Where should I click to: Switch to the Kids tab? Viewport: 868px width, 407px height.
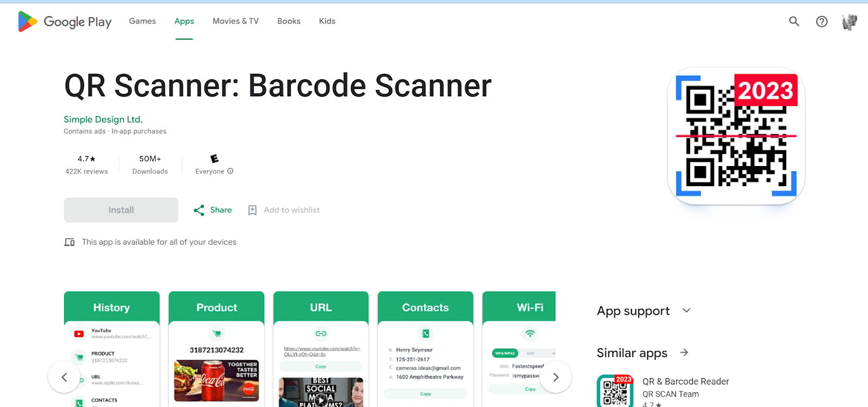point(327,21)
